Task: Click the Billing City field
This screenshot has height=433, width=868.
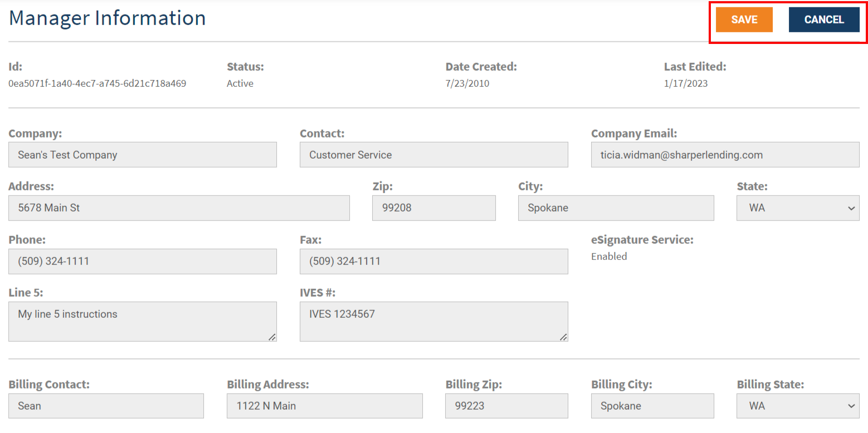Action: pyautogui.click(x=652, y=406)
